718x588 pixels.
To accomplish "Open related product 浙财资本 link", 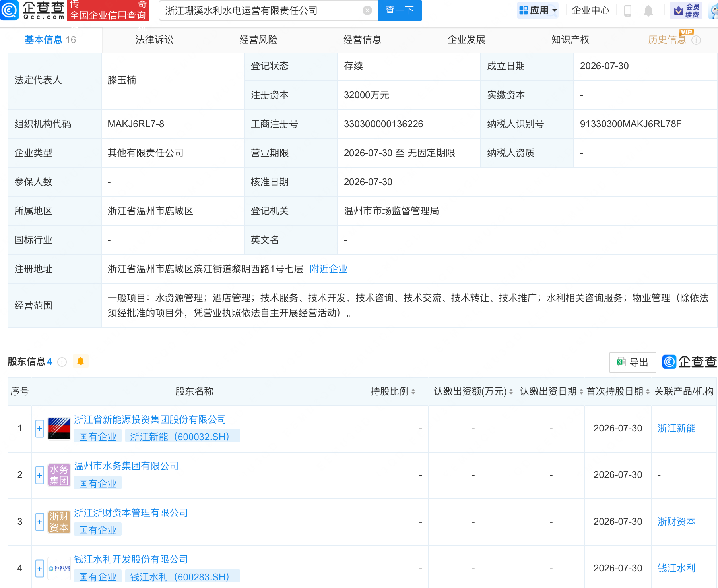I will pos(676,522).
